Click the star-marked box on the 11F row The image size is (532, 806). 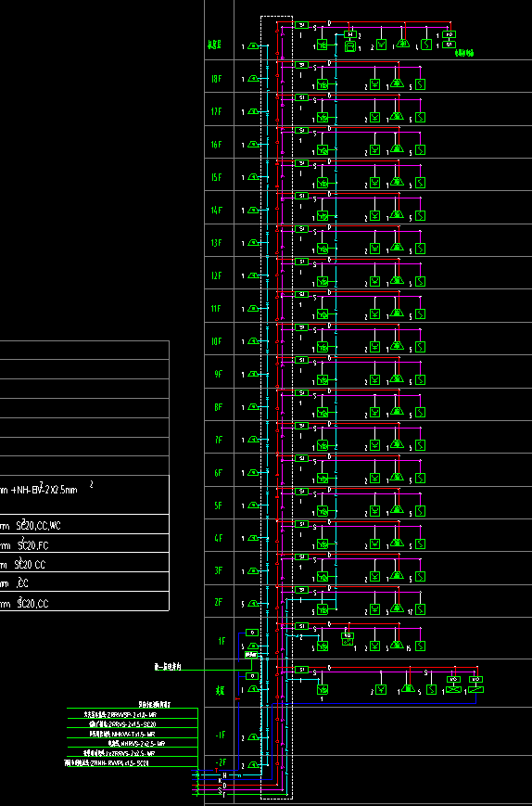coord(323,314)
